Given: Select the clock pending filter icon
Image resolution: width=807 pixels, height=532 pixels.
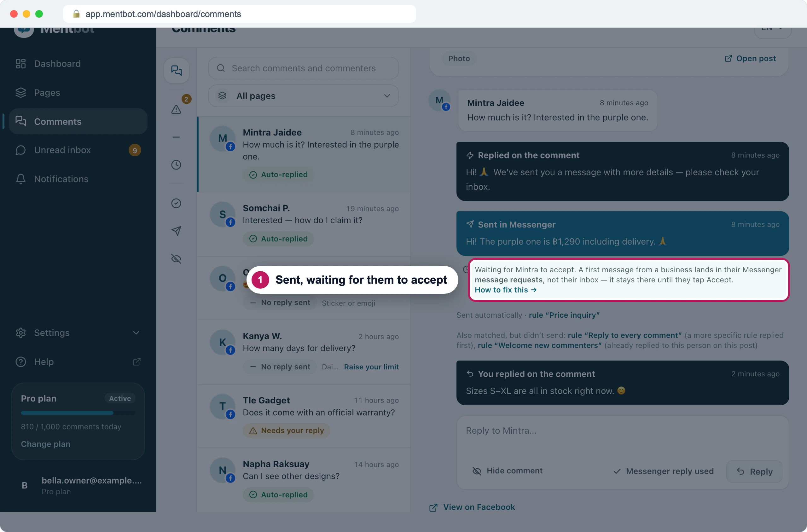Looking at the screenshot, I should (x=176, y=165).
